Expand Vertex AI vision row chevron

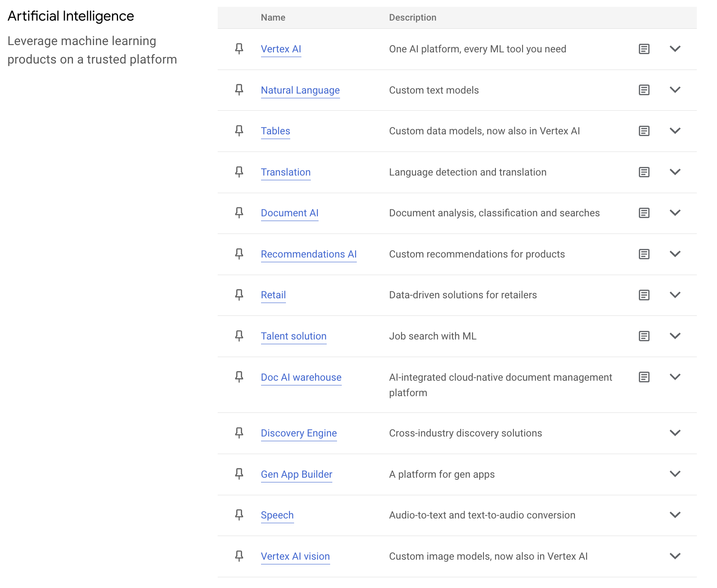click(675, 556)
